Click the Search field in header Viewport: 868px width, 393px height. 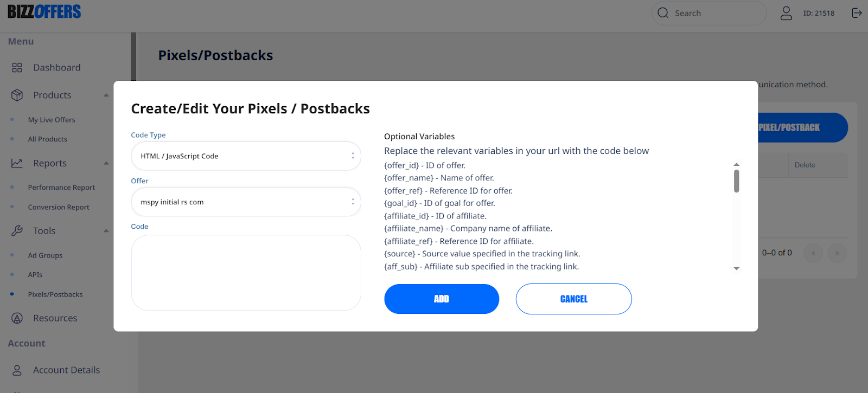709,13
